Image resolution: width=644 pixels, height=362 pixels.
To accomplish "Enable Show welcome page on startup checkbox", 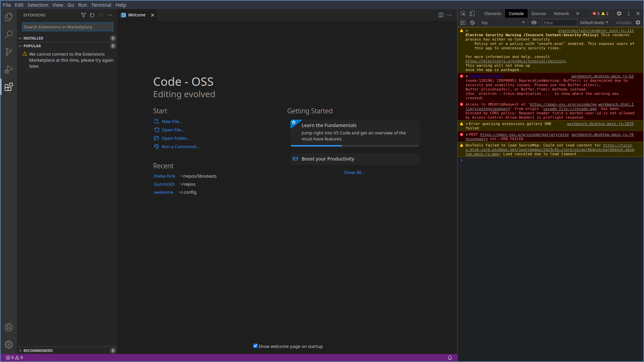I will (255, 346).
